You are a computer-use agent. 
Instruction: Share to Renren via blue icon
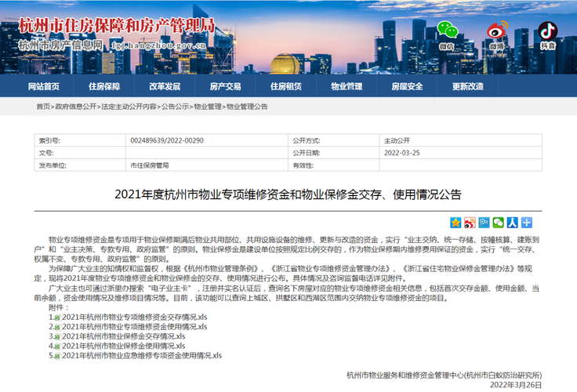point(512,223)
